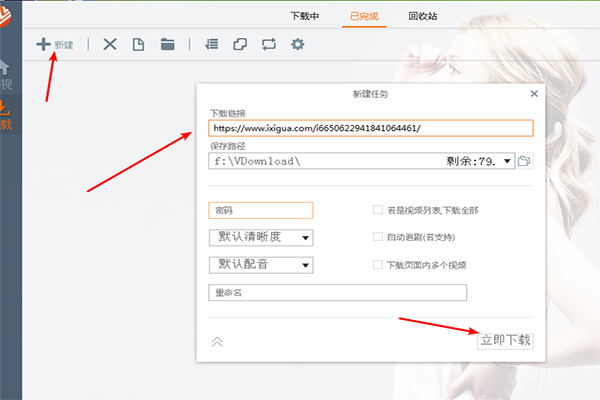
Task: Open the download folder icon in toolbar
Action: tap(167, 44)
